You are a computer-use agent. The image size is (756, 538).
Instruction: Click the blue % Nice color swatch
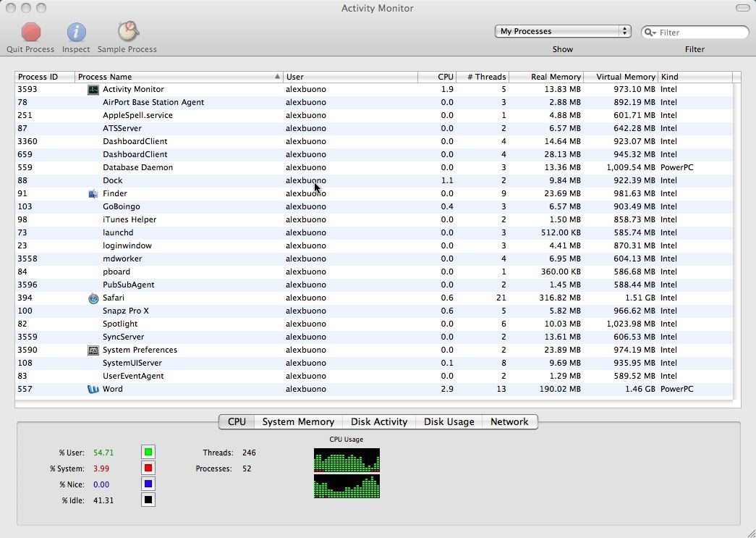(148, 484)
